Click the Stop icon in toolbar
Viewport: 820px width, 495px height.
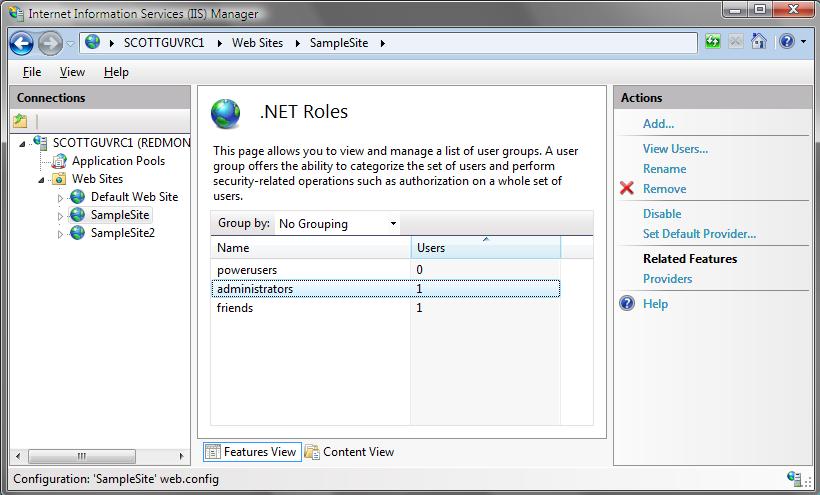(x=736, y=41)
